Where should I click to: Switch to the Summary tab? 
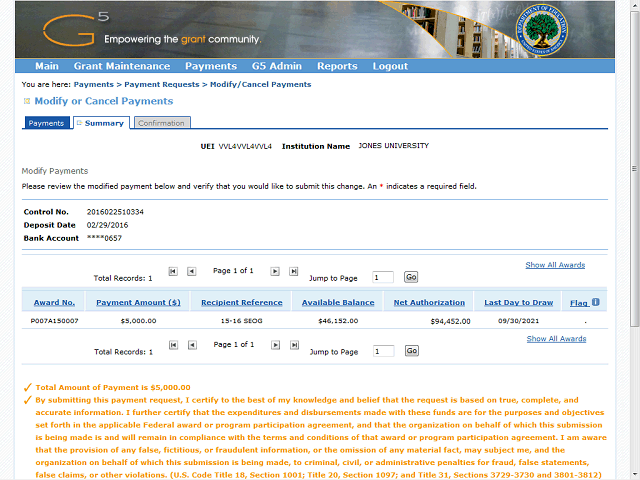pyautogui.click(x=101, y=123)
